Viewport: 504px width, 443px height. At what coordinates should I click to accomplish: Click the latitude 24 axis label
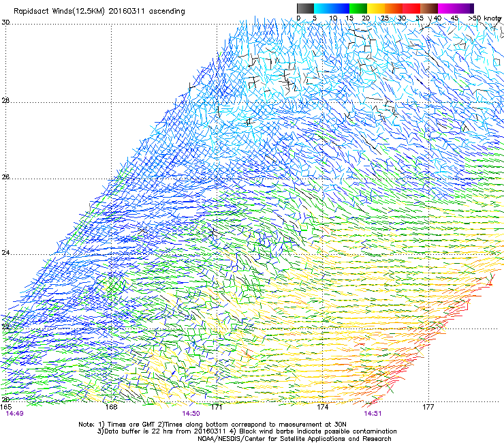[x=5, y=253]
